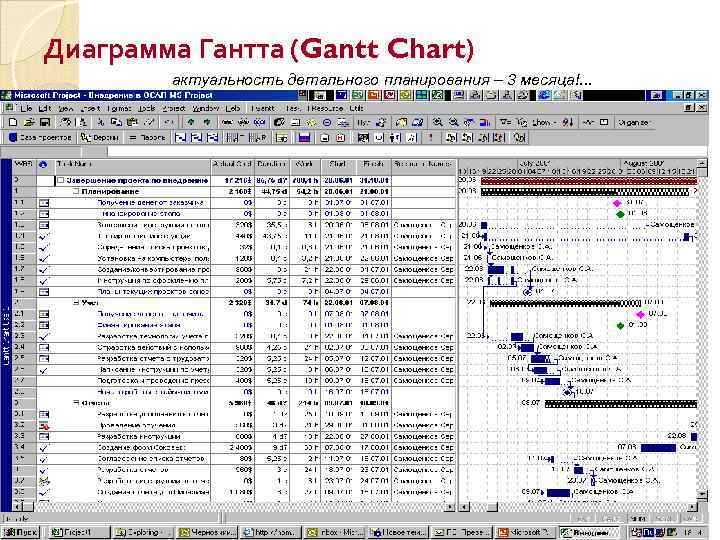Click the Cut scissors icon
This screenshot has width=720, height=540.
coord(101,122)
